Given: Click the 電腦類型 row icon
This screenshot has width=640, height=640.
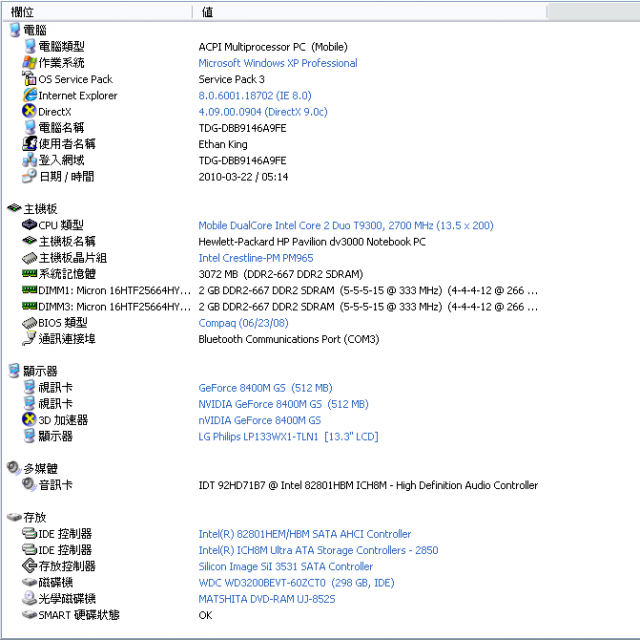Looking at the screenshot, I should [x=30, y=46].
